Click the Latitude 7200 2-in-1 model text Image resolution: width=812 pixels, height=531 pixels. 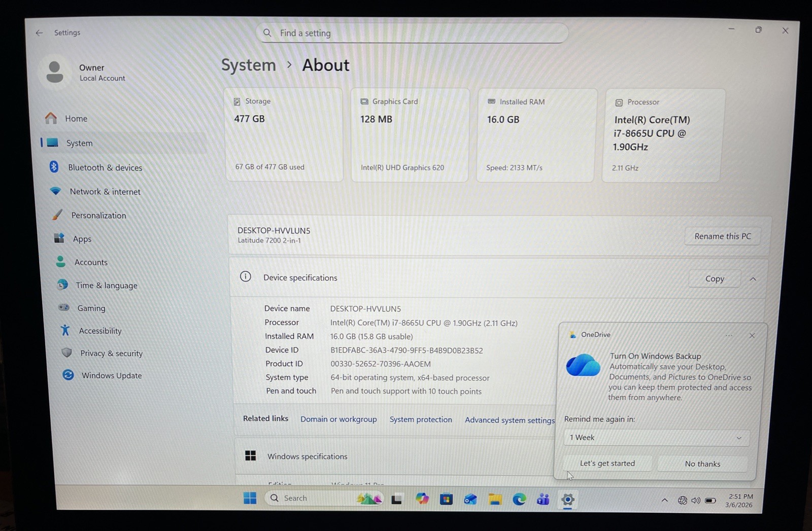[269, 240]
